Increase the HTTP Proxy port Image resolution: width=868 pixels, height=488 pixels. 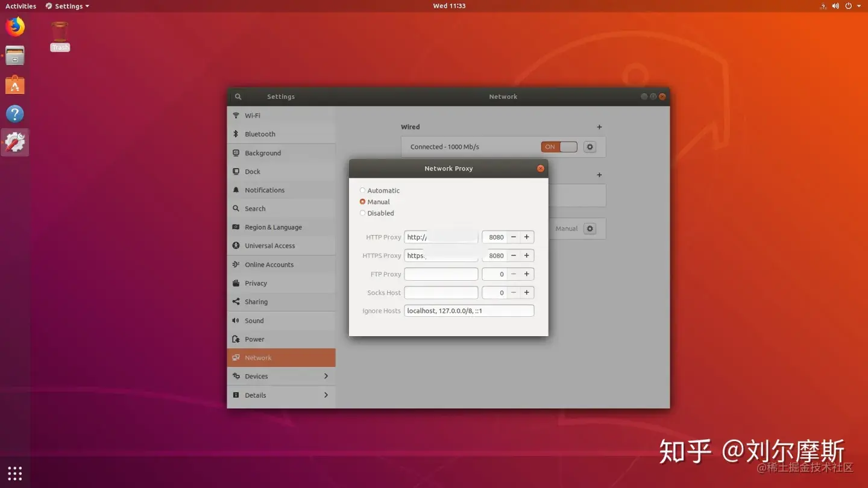[527, 237]
